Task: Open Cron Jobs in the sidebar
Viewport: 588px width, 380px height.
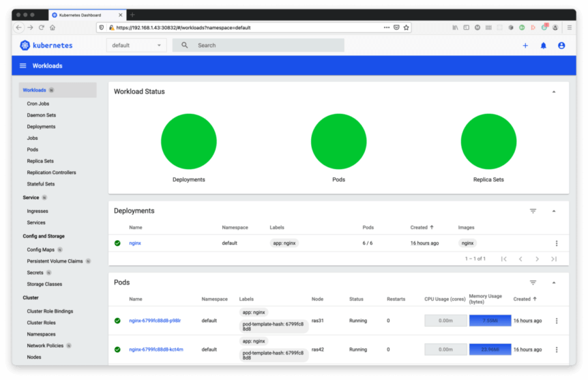Action: tap(38, 104)
